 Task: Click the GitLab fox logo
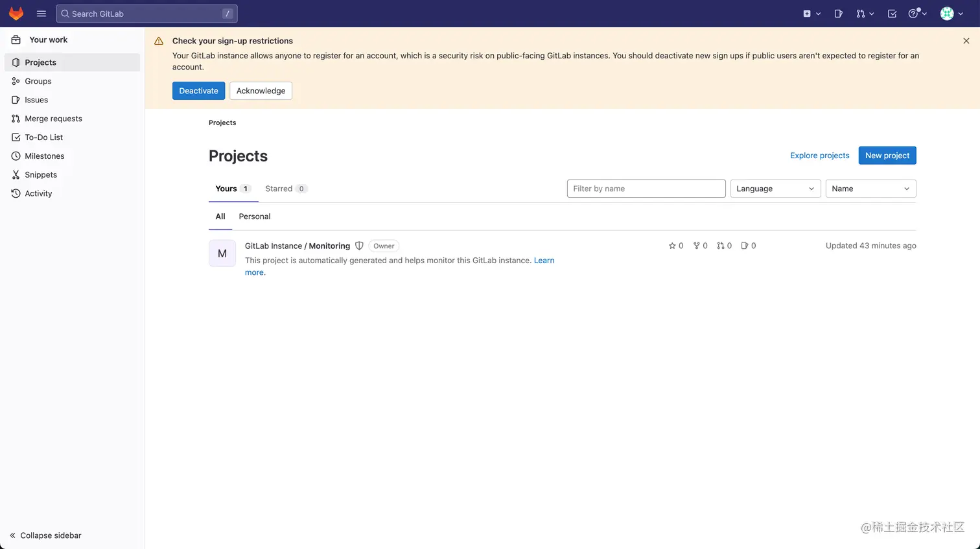(16, 14)
